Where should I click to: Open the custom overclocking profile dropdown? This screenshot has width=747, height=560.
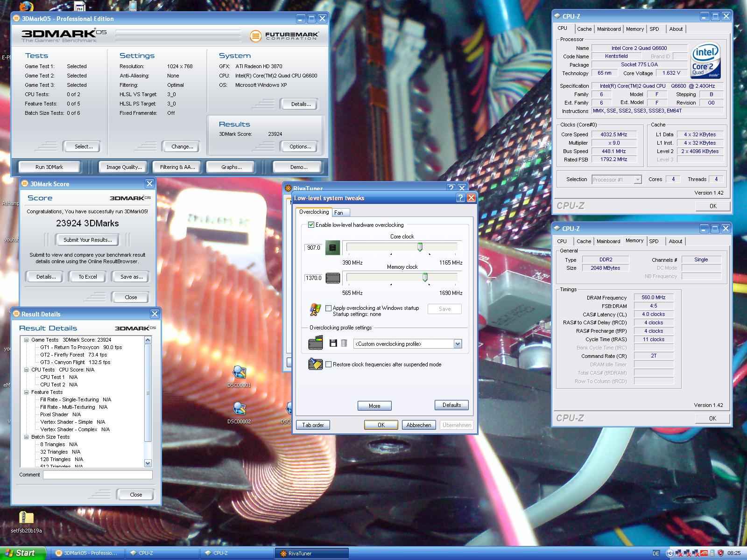point(458,344)
